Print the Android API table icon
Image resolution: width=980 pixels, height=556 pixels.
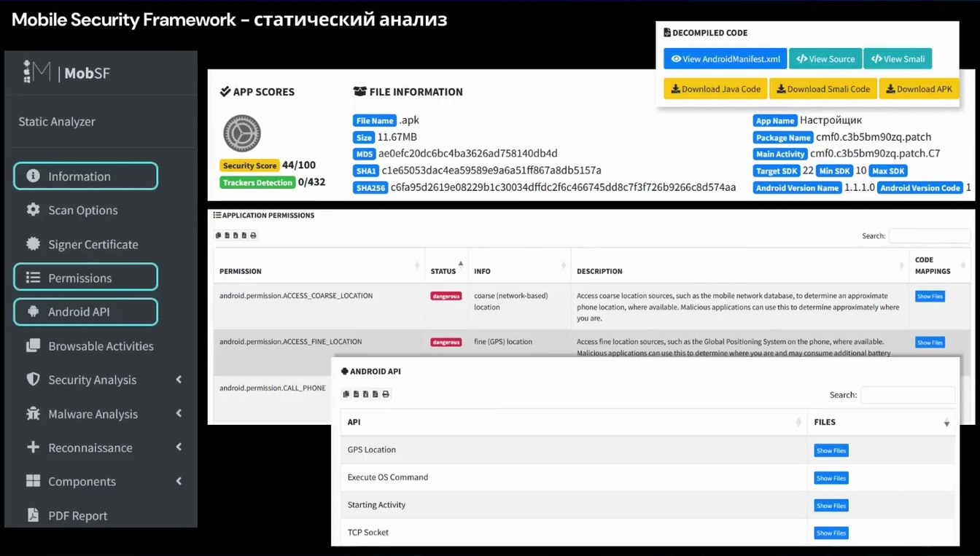[x=386, y=394]
